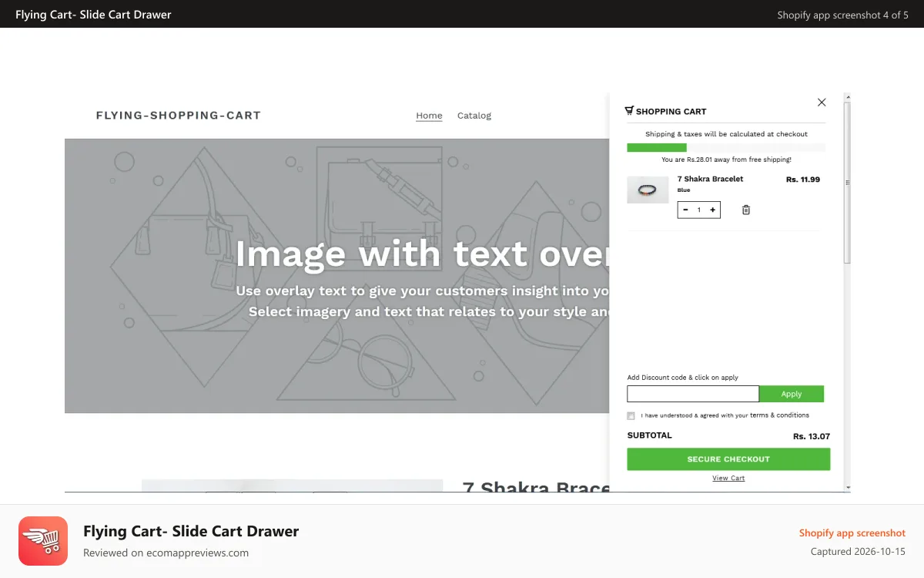This screenshot has height=578, width=924.
Task: Click the cart drawer vertical scrollbar
Action: [848, 182]
